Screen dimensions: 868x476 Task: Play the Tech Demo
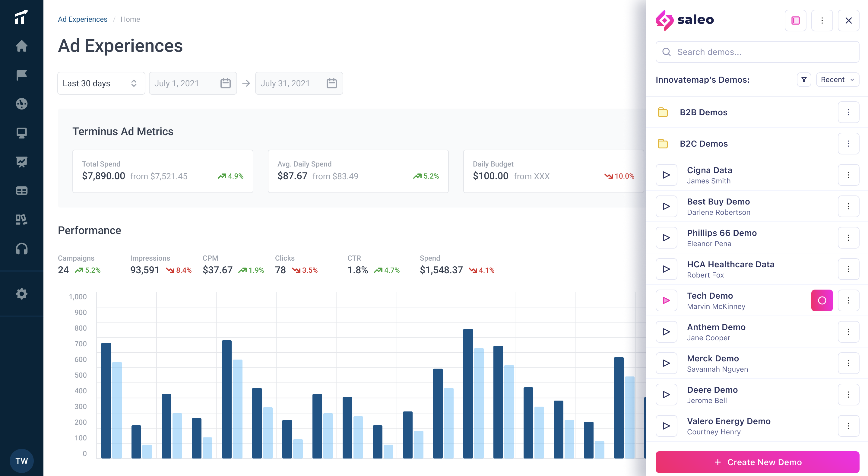click(x=666, y=300)
